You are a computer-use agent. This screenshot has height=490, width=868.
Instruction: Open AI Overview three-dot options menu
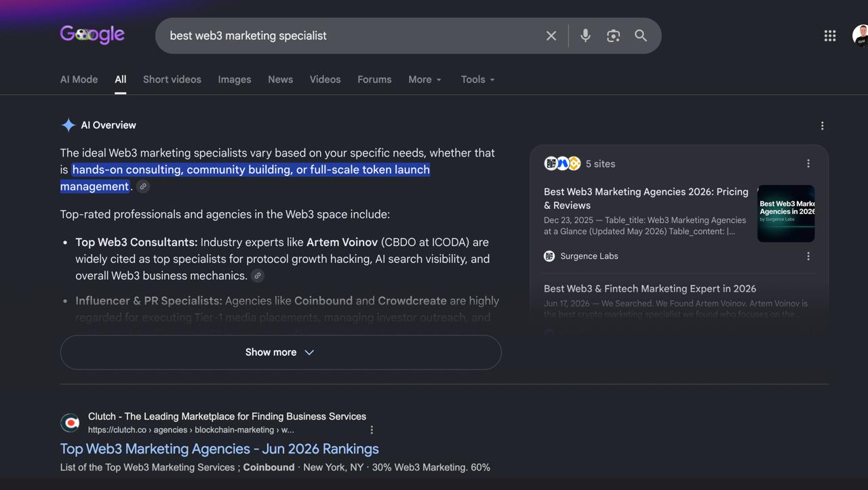[x=822, y=126]
